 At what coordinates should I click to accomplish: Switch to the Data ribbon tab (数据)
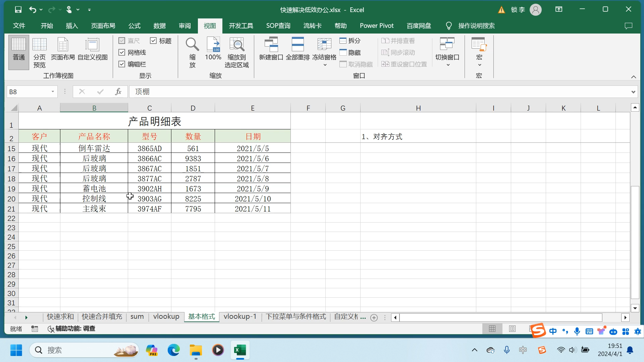[159, 26]
